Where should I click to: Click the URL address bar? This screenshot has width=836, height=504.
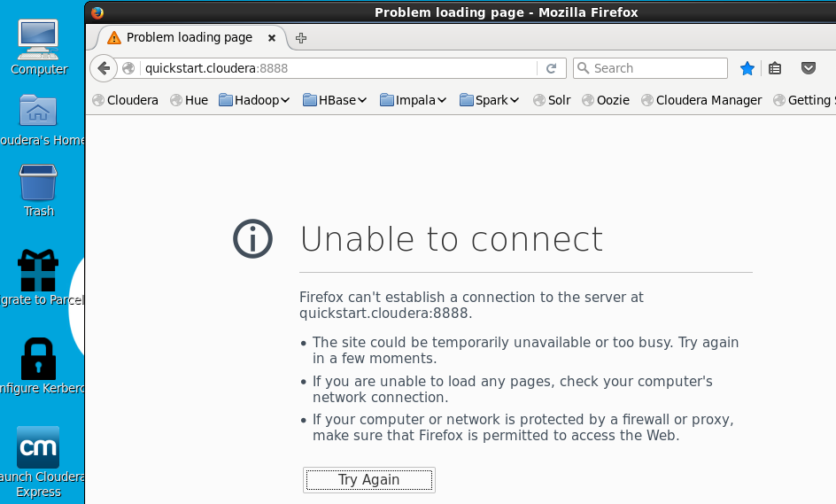pos(338,68)
